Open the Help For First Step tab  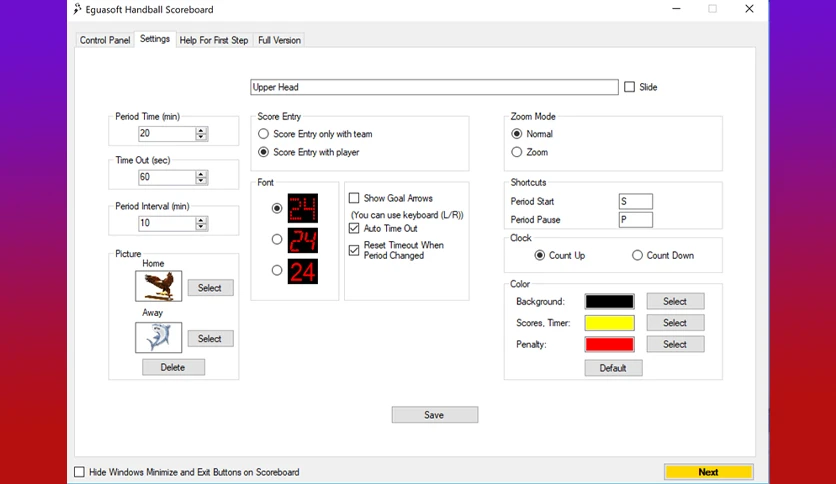pos(214,40)
